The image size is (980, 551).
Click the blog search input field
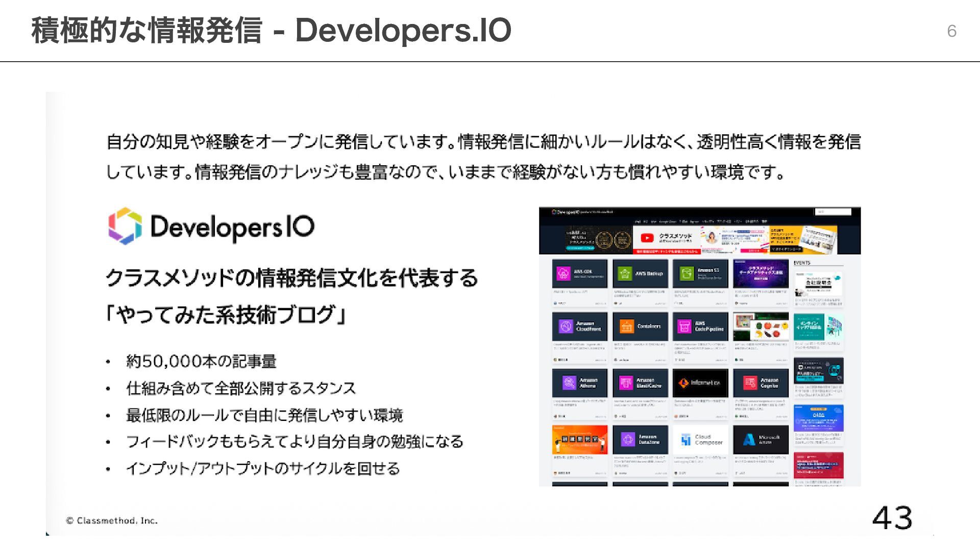(x=833, y=212)
